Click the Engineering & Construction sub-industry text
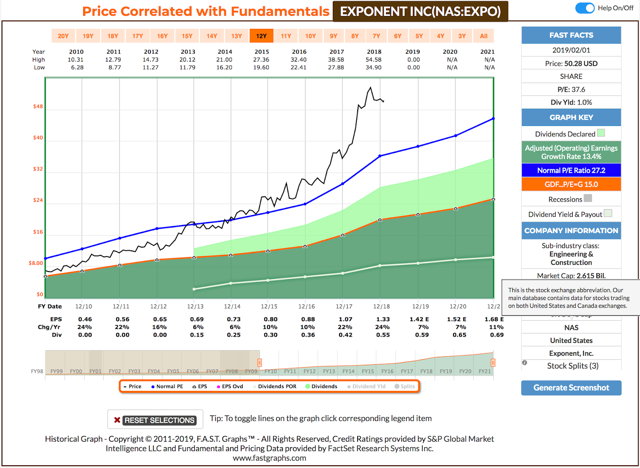This screenshot has width=640, height=468. (571, 258)
